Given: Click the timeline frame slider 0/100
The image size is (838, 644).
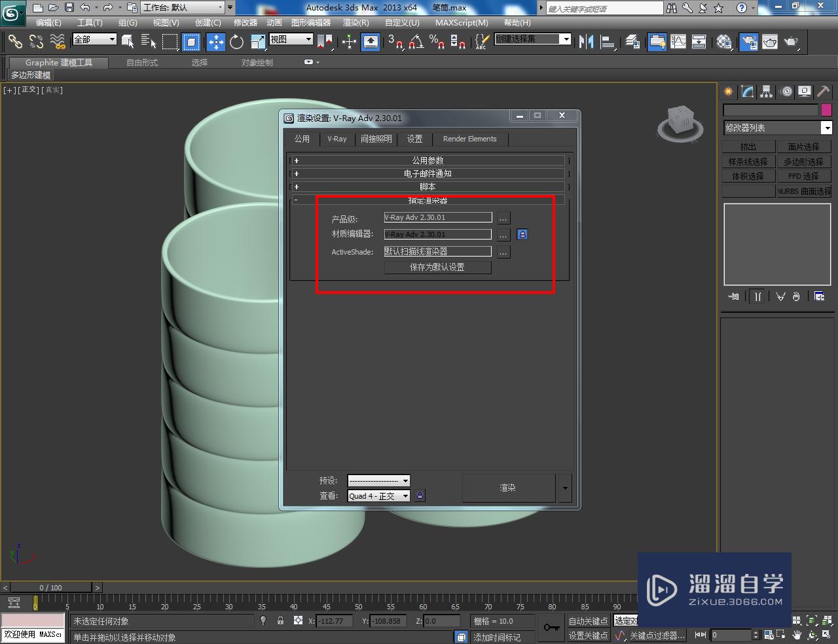Looking at the screenshot, I should tap(51, 588).
